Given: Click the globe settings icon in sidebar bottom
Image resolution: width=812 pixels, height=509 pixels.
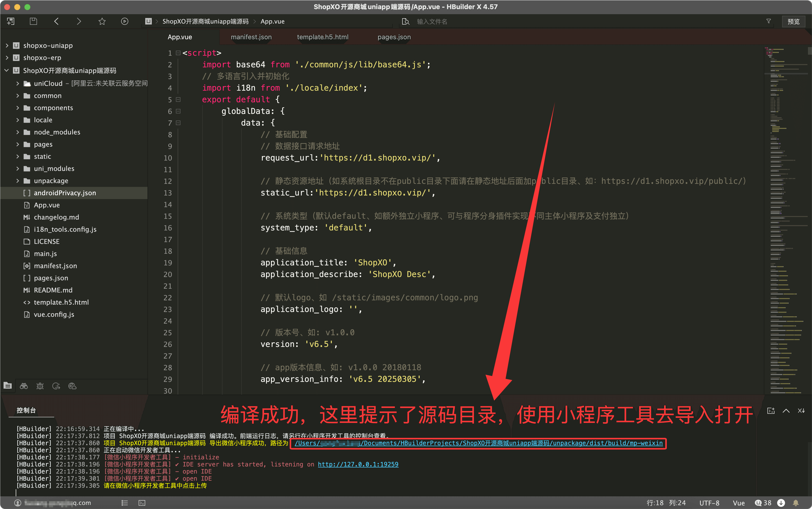Looking at the screenshot, I should [x=72, y=386].
